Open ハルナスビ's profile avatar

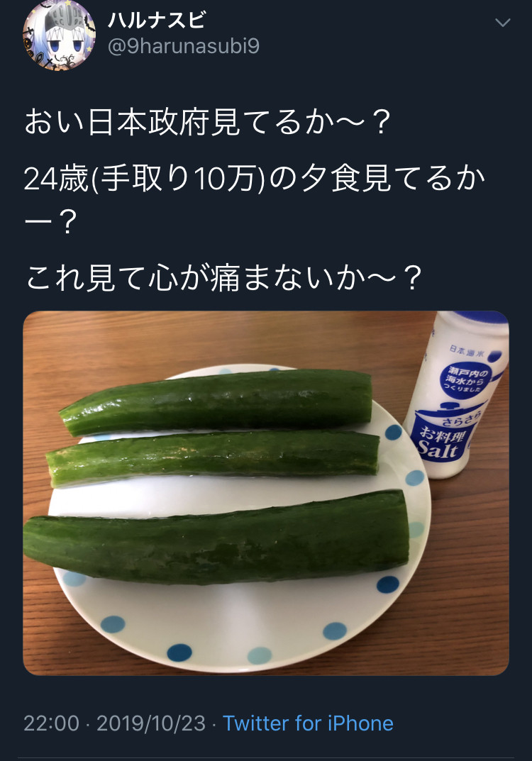pos(59,35)
